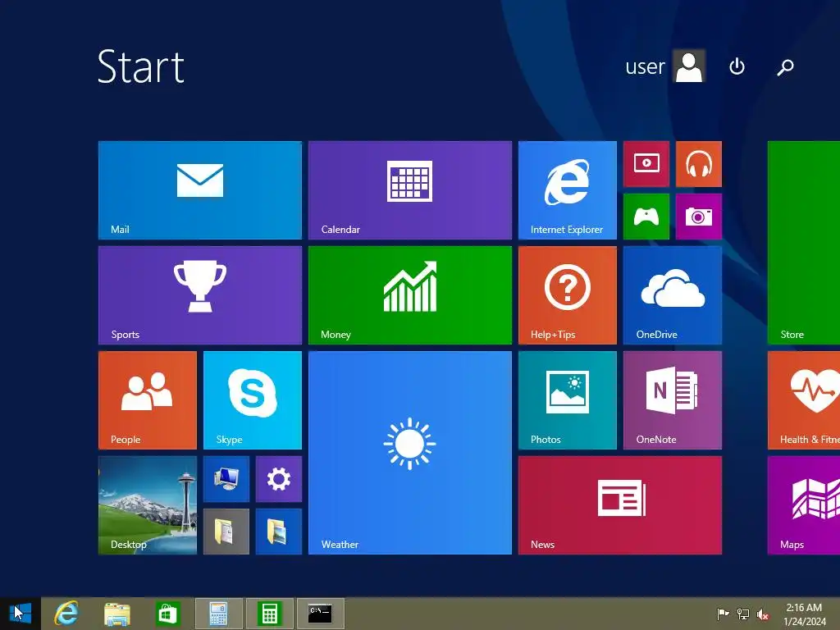Open the user account menu

(664, 66)
